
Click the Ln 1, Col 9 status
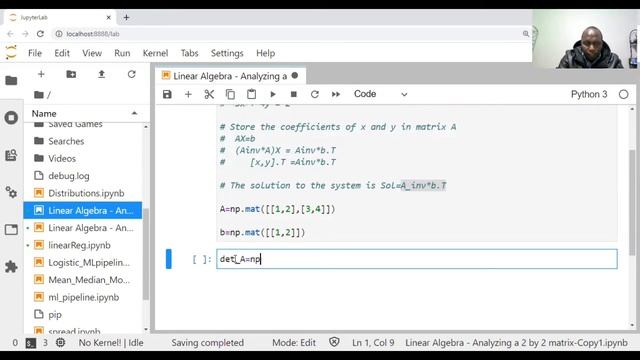pos(373,343)
